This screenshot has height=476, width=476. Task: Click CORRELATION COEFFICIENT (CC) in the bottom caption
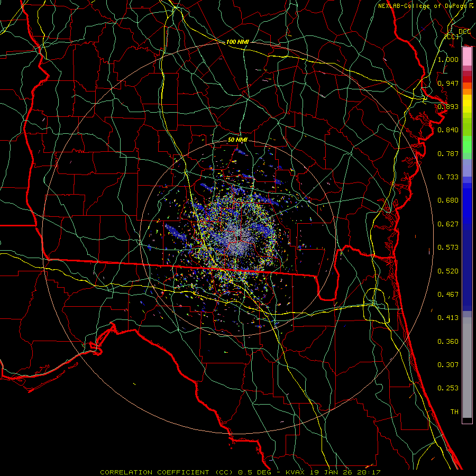pos(167,472)
